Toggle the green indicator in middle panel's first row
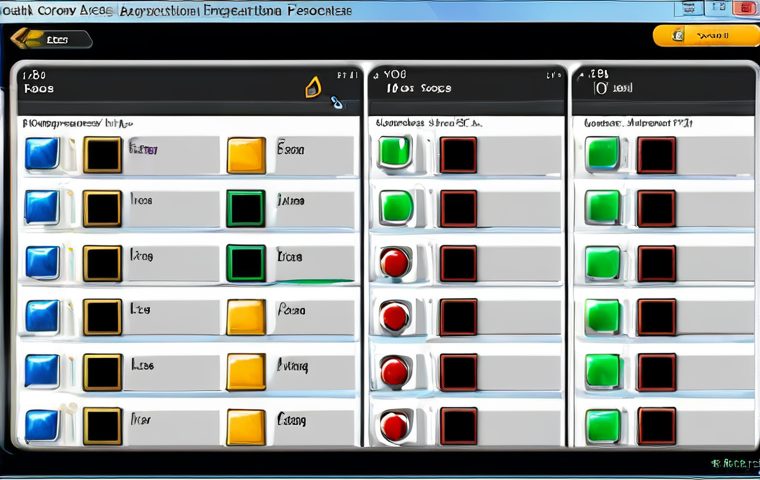760x480 pixels. click(x=395, y=154)
